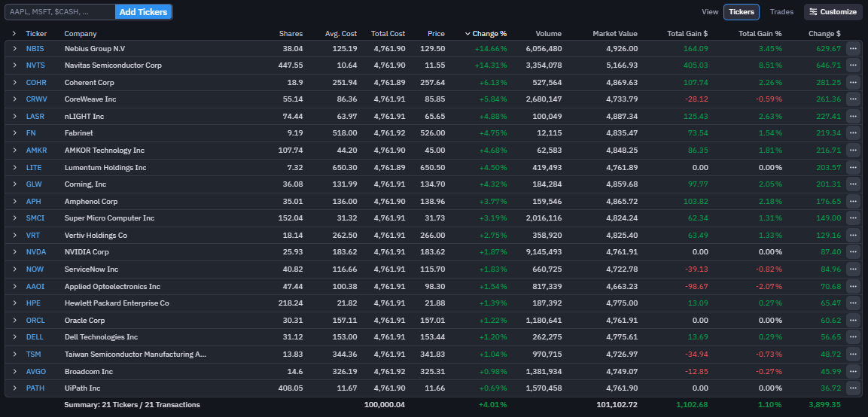Expand the NVTS row details

click(x=14, y=65)
